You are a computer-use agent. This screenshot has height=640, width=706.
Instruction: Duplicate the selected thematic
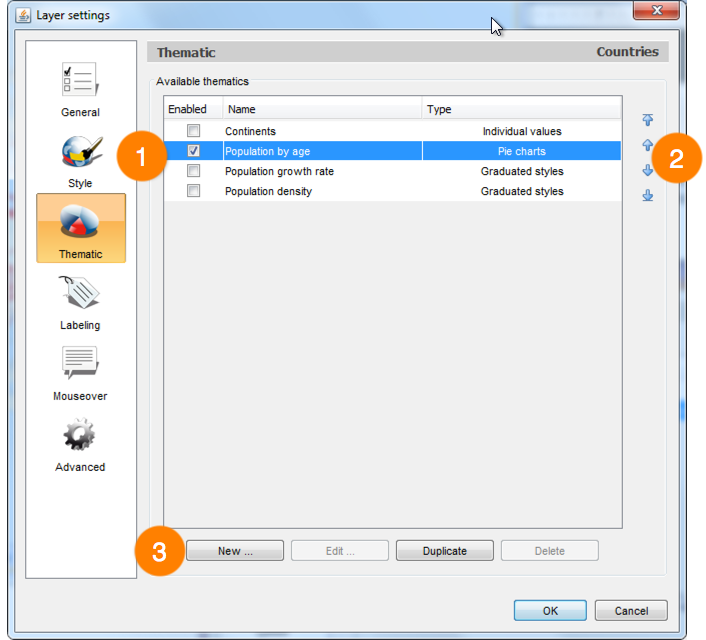point(445,551)
